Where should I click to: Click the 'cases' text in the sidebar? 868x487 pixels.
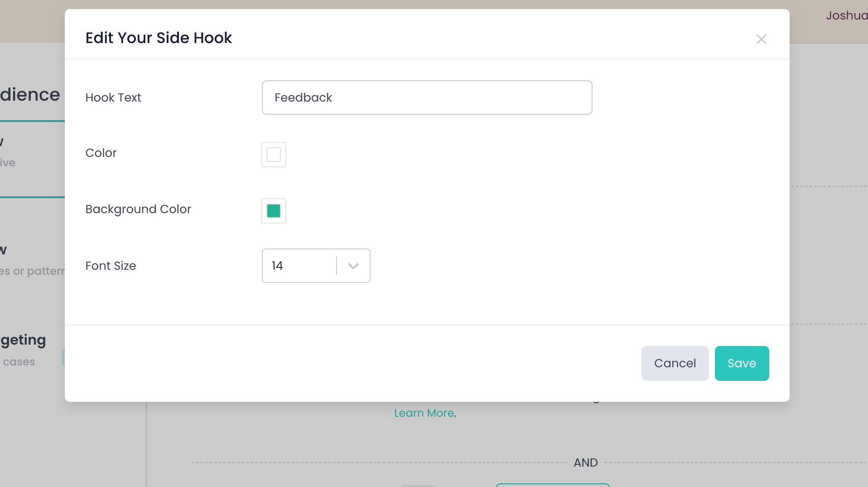pyautogui.click(x=19, y=362)
